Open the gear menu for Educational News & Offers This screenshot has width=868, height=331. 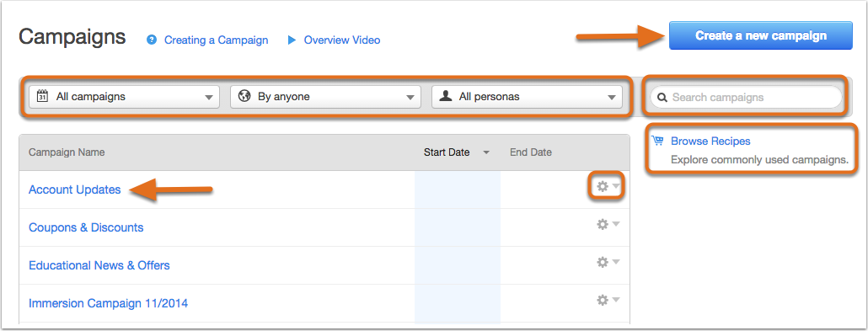point(608,262)
